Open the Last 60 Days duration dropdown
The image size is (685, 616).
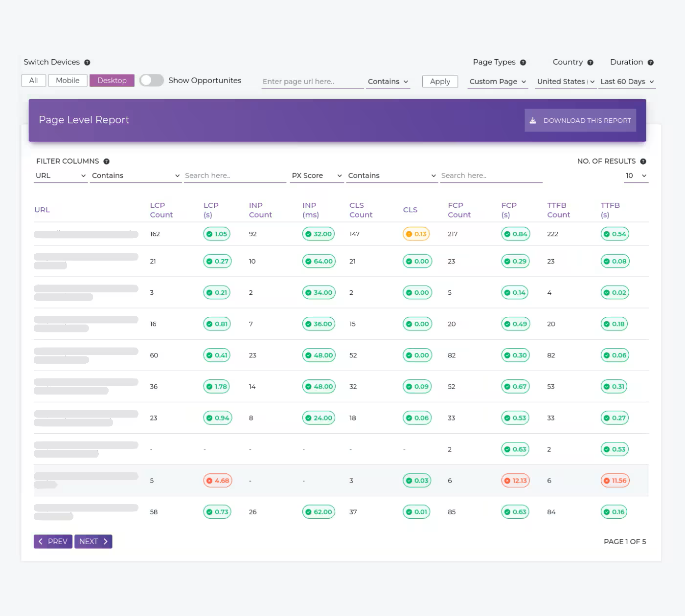tap(627, 82)
